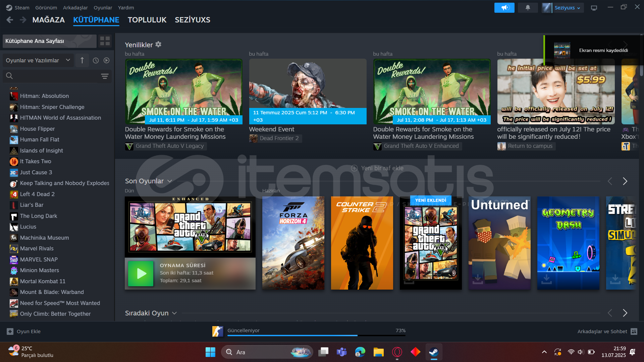Screen dimensions: 644x362
Task: Open the Yardım menu
Action: tap(126, 7)
